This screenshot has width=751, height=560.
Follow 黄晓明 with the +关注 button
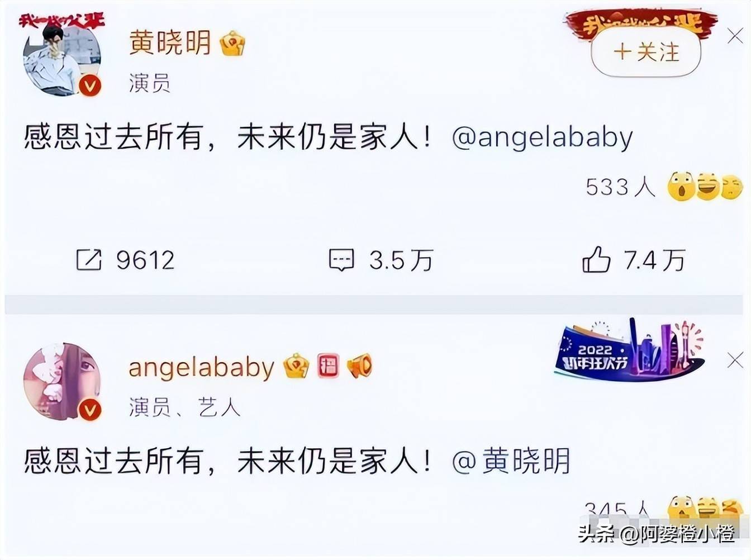[646, 52]
